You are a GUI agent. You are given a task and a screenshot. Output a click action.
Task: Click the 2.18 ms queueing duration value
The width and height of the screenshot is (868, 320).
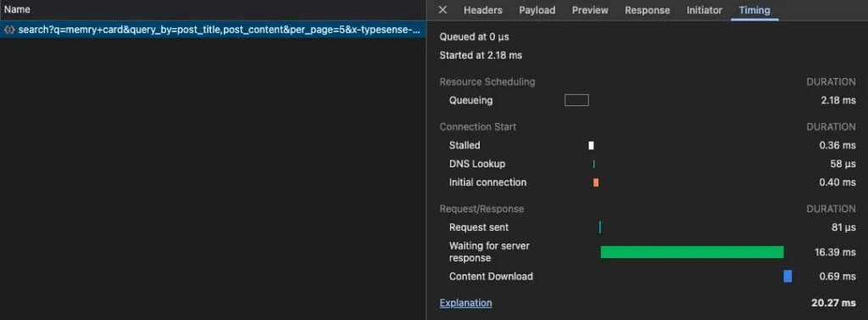click(838, 100)
